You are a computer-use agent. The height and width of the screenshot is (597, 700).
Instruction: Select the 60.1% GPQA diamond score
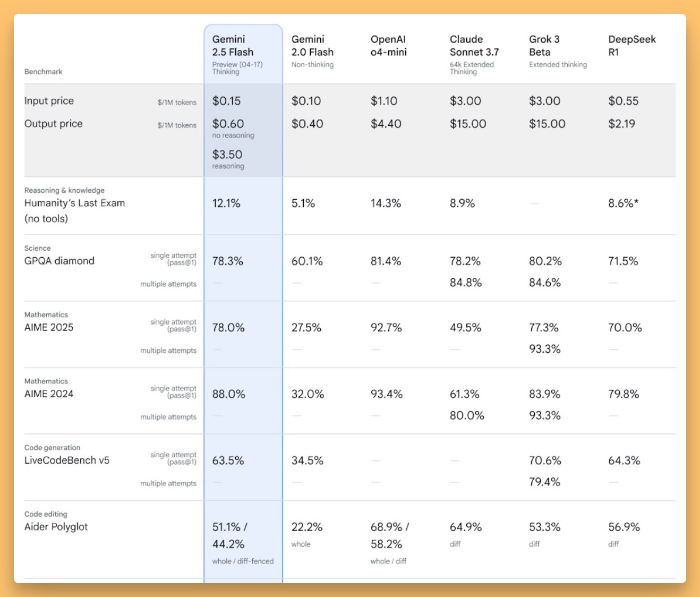click(x=306, y=261)
